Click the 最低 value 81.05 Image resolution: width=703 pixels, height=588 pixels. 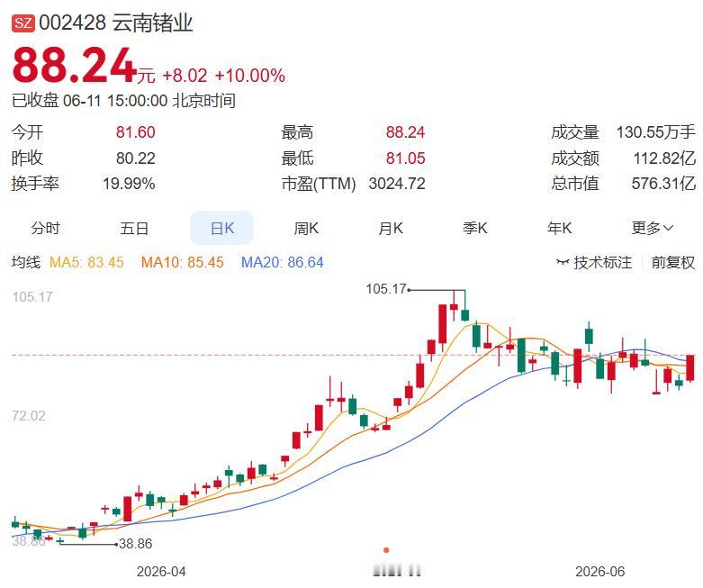point(405,158)
